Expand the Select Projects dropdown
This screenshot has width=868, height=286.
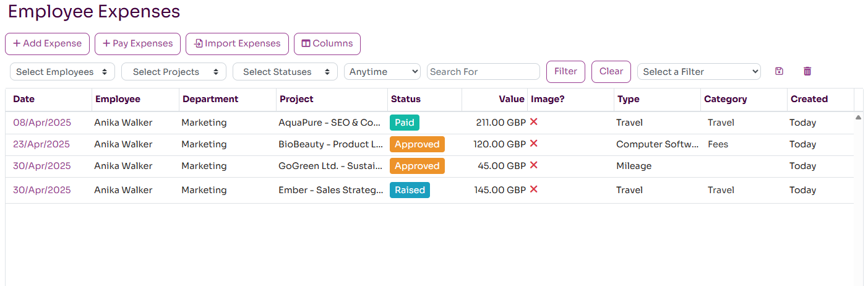tap(174, 72)
